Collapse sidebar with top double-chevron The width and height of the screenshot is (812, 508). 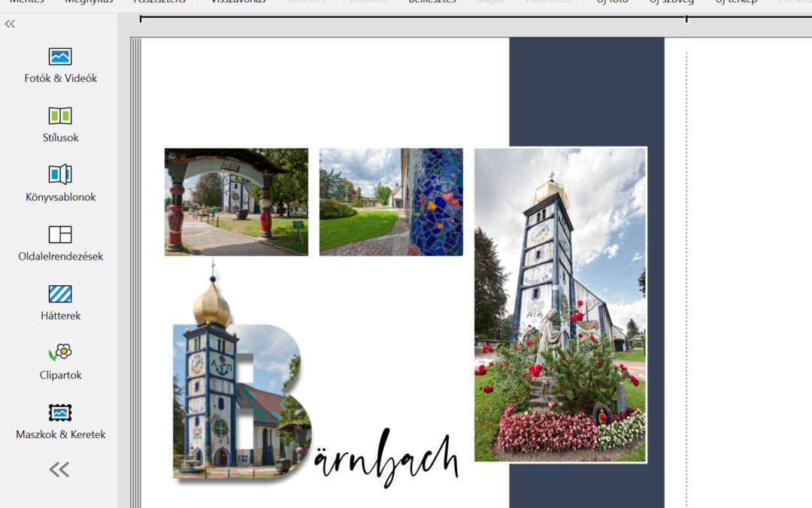[10, 24]
